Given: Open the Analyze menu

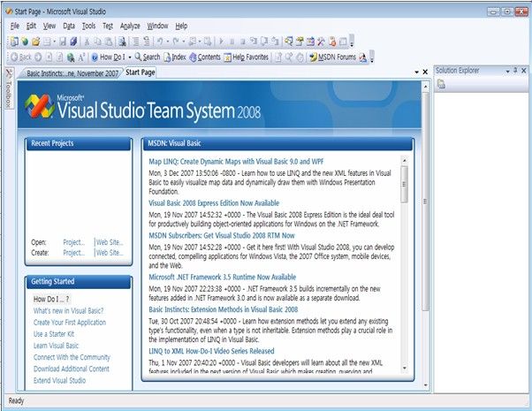Looking at the screenshot, I should pyautogui.click(x=130, y=26).
